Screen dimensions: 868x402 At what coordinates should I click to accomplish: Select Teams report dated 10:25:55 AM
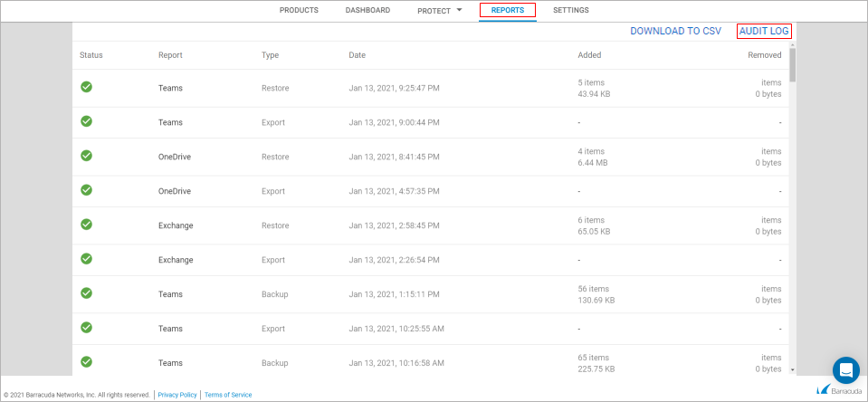click(x=170, y=329)
